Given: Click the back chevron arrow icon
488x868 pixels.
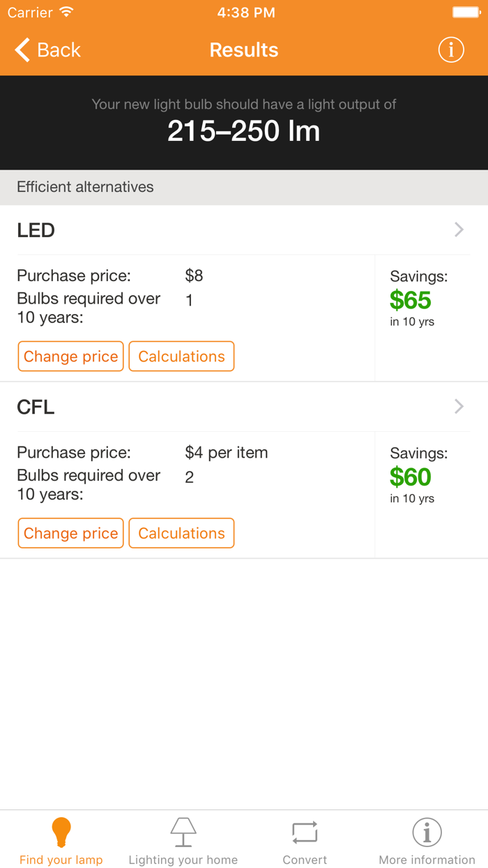Looking at the screenshot, I should tap(22, 50).
